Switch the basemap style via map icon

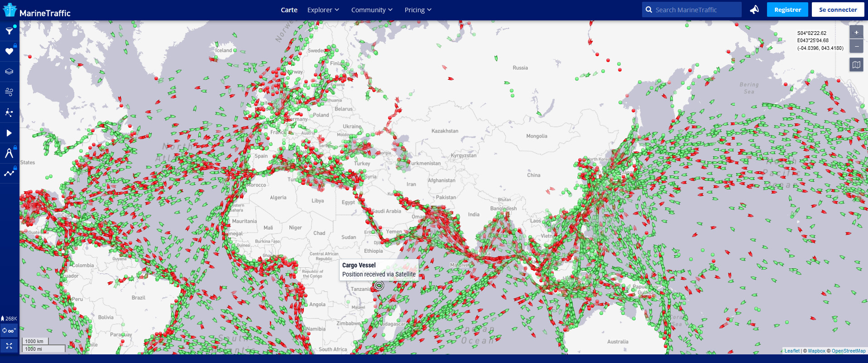click(x=856, y=65)
